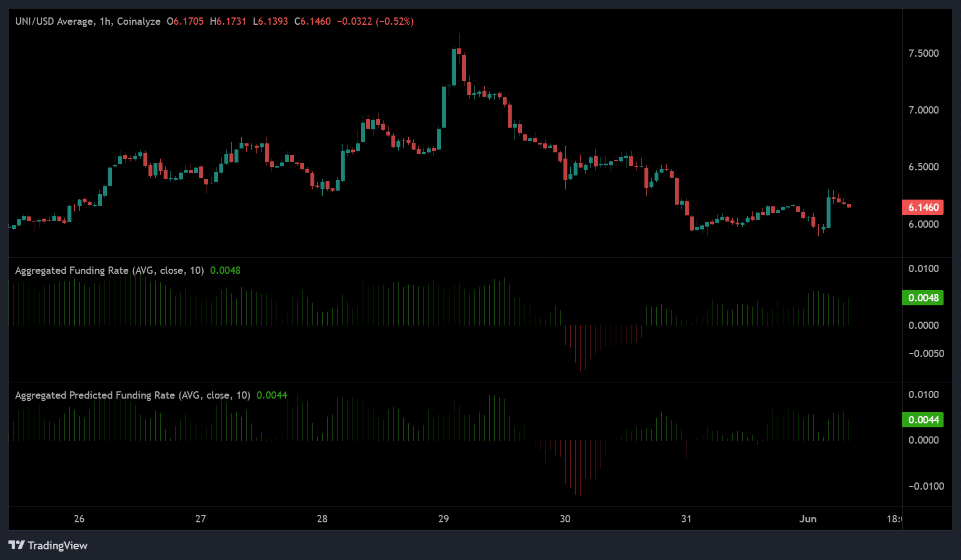Click the -0.0100 predicted funding axis label
This screenshot has width=961, height=560.
(x=926, y=486)
